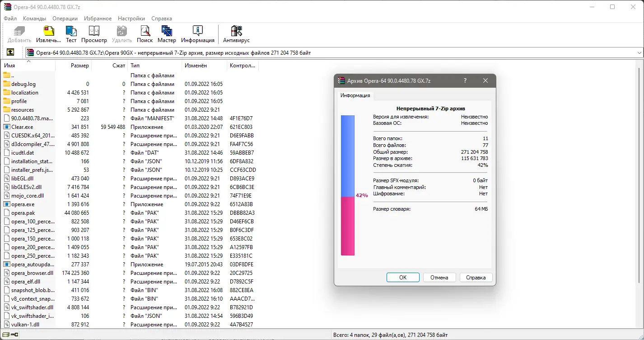
Task: Select the vk_swiftshader.dll file name
Action: (33, 307)
